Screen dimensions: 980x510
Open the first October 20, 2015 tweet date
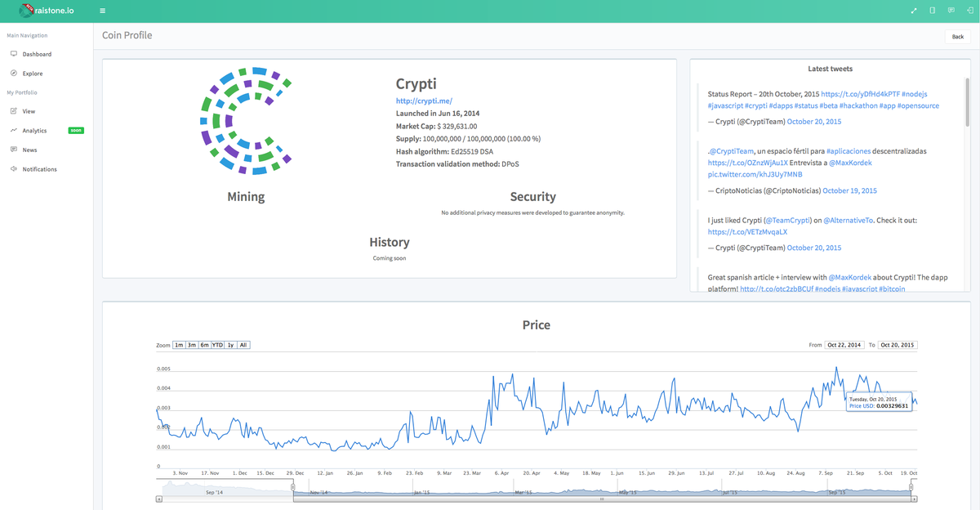coord(814,121)
